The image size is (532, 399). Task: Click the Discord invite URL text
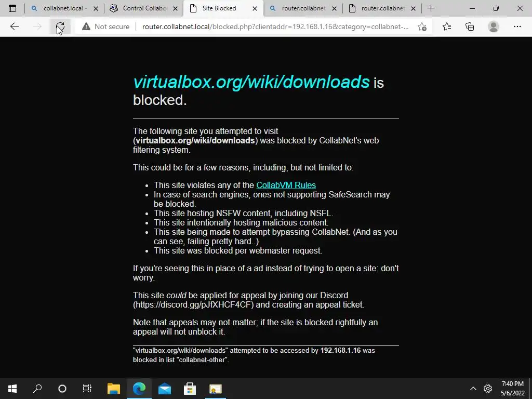tap(193, 304)
